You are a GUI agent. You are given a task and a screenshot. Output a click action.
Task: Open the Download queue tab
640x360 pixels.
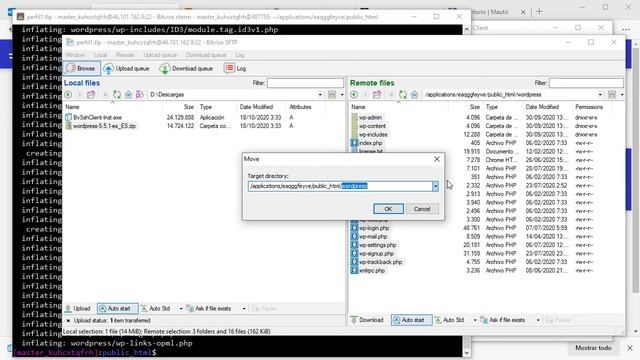click(x=187, y=69)
